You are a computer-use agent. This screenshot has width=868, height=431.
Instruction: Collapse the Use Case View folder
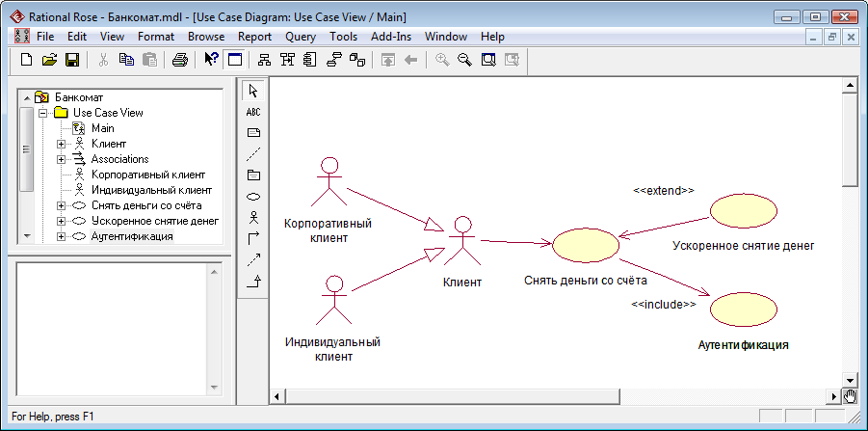[43, 113]
